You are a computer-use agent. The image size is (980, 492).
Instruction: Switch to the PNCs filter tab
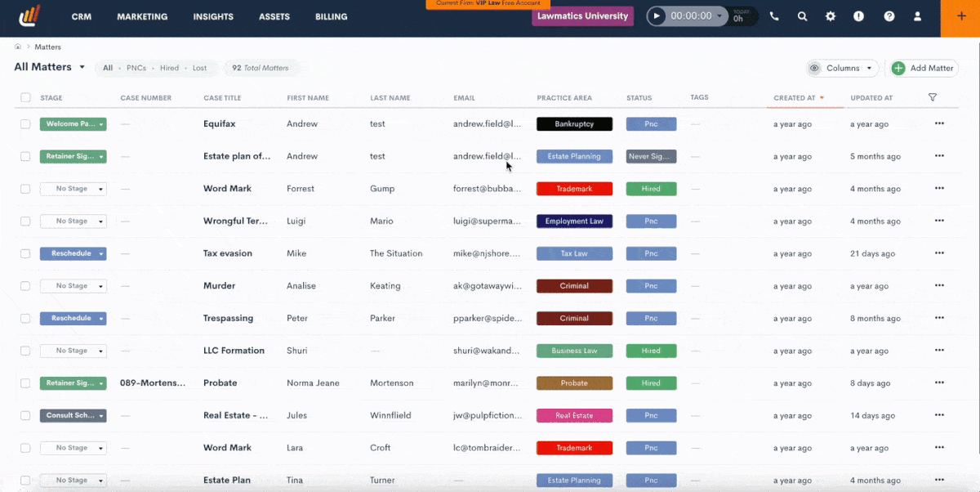(x=136, y=68)
